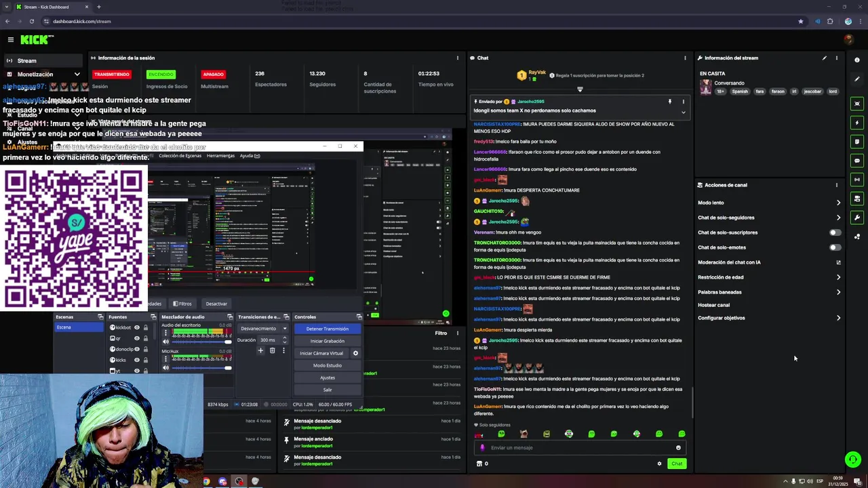868x488 pixels.
Task: Open the Desvanecimiento transition dropdown
Action: pyautogui.click(x=263, y=329)
